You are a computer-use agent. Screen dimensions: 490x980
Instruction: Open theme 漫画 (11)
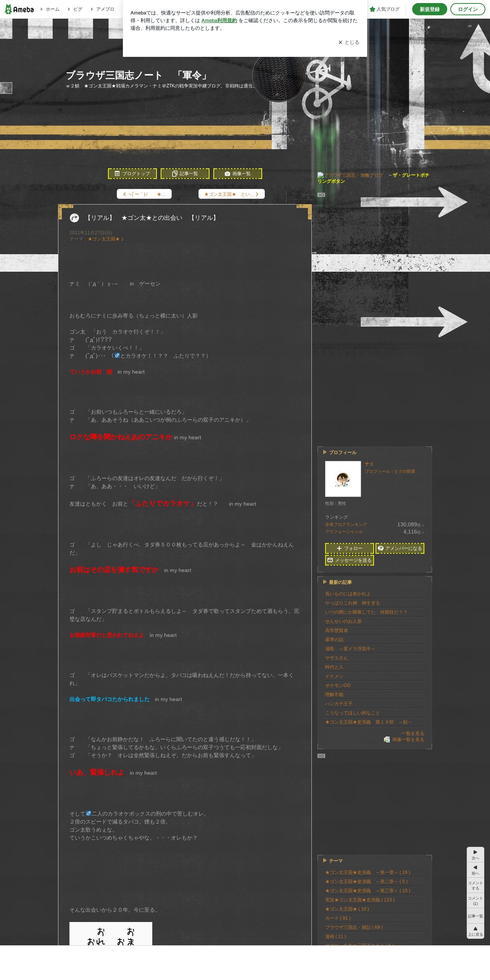pyautogui.click(x=335, y=936)
